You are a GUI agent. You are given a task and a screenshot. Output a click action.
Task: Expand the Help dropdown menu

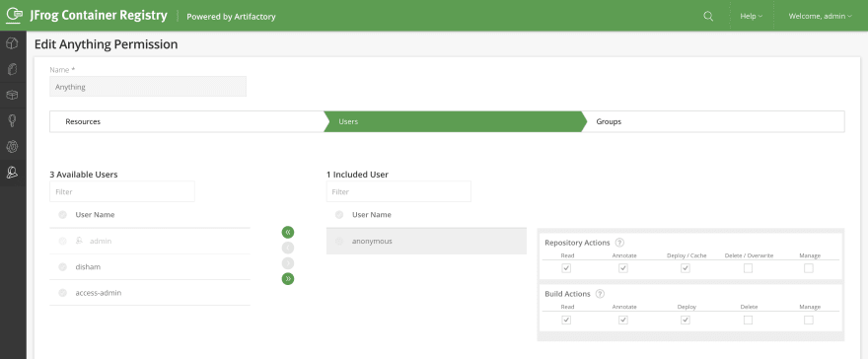pyautogui.click(x=752, y=16)
